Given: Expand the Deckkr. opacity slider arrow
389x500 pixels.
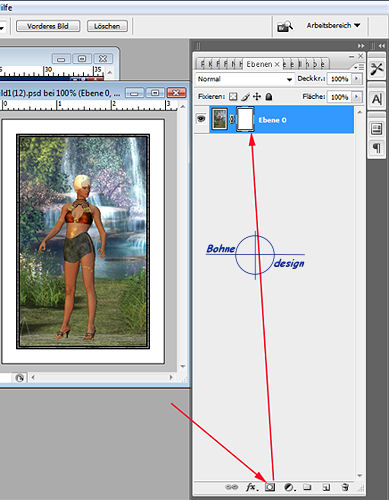Looking at the screenshot, I should coord(357,79).
